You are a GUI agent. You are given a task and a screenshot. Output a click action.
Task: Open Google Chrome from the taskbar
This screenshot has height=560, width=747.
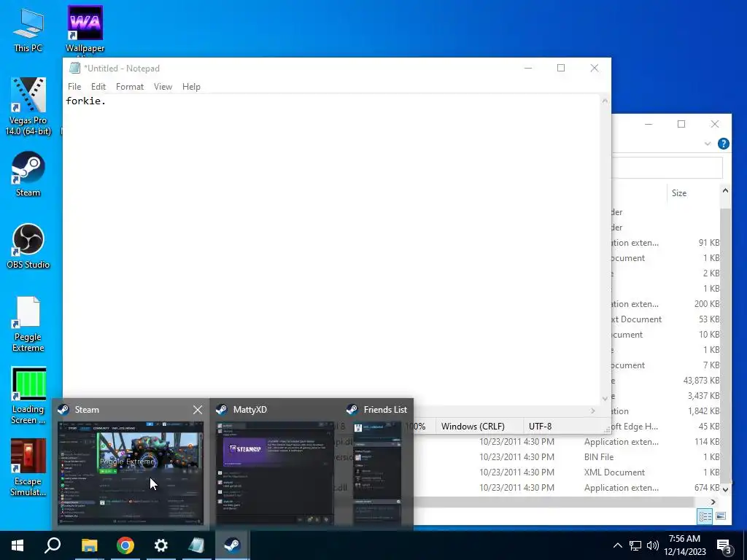click(x=125, y=545)
